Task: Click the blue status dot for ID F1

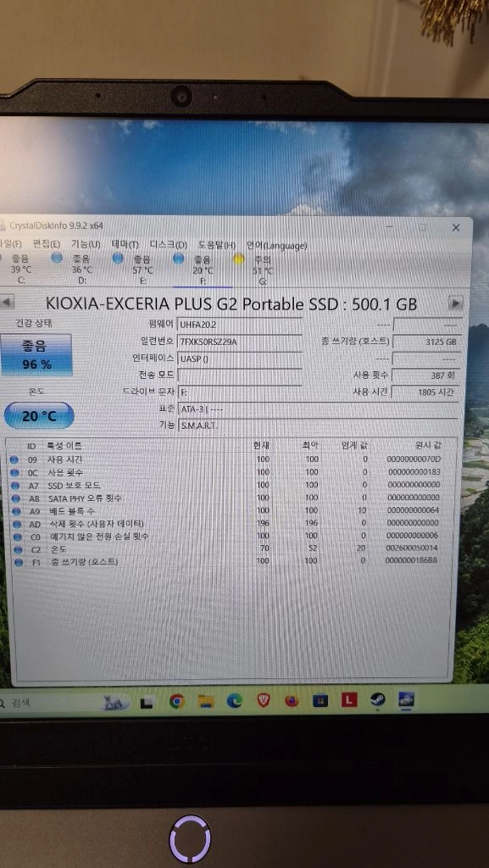Action: click(x=19, y=562)
